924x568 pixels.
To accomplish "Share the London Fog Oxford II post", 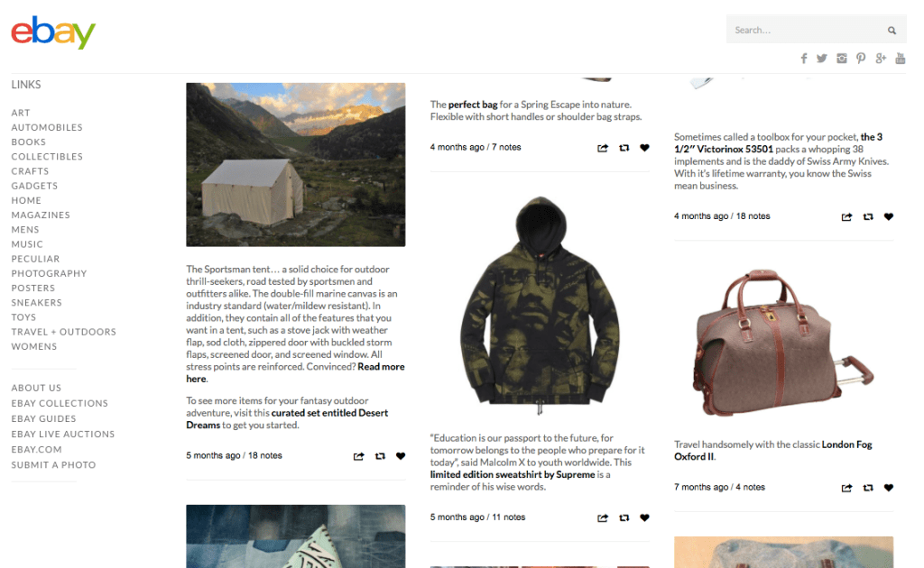I will click(x=846, y=488).
